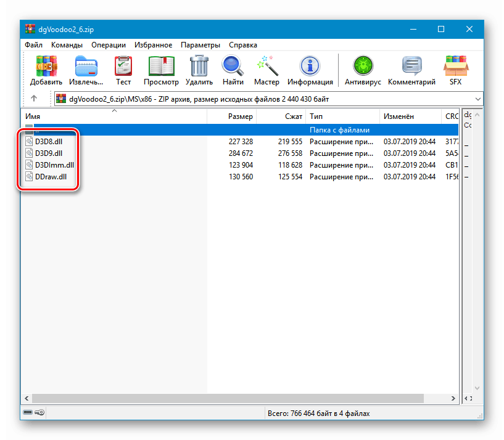Select the D3D8.dll file

[49, 142]
